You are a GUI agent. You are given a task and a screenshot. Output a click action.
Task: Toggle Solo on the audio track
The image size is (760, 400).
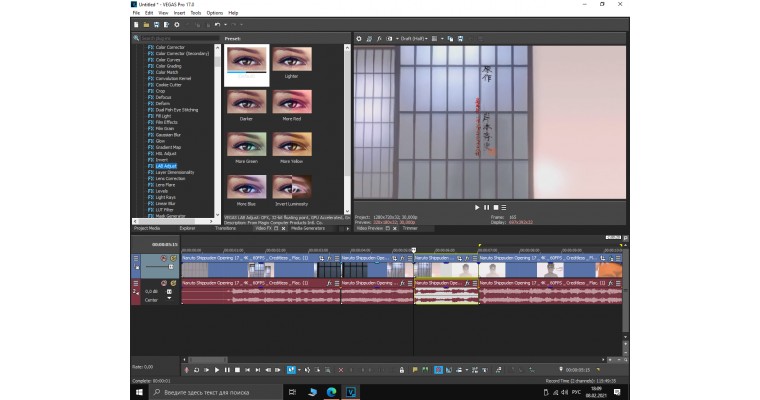pyautogui.click(x=174, y=284)
